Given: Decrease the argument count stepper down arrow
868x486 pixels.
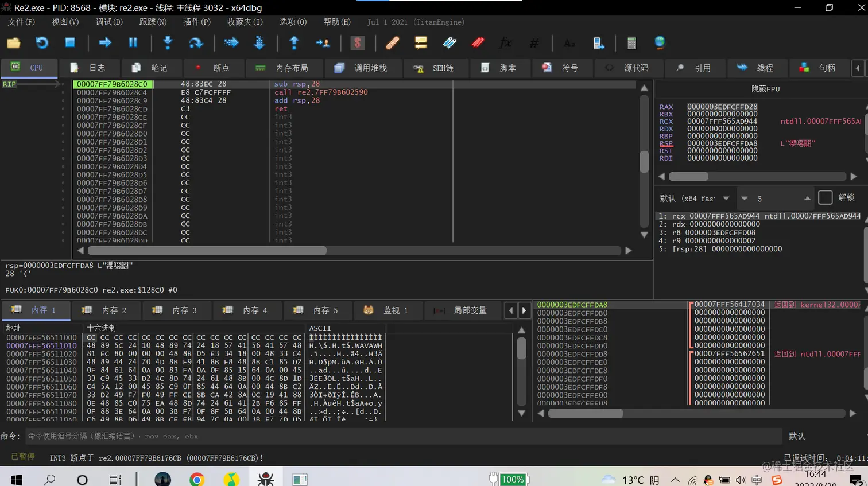Looking at the screenshot, I should click(745, 199).
